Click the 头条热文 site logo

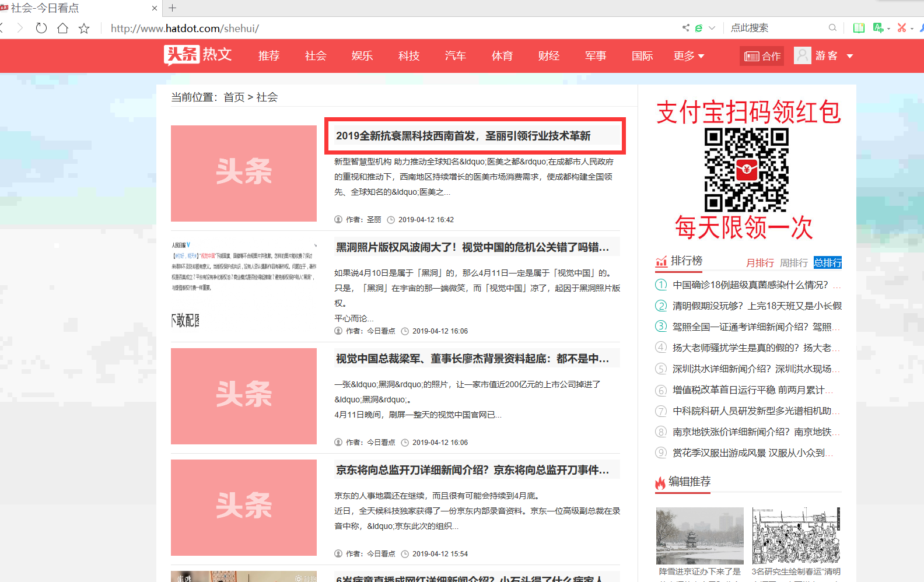click(x=198, y=55)
